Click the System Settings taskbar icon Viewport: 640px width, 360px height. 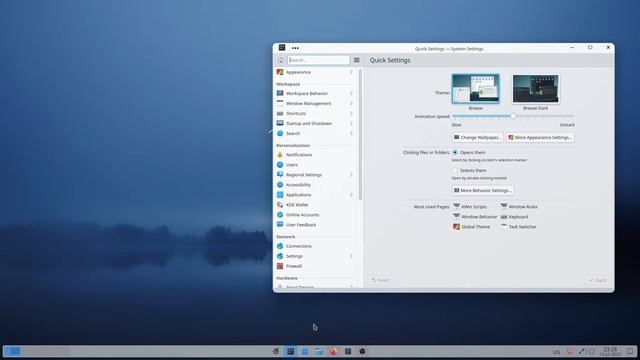click(x=291, y=351)
